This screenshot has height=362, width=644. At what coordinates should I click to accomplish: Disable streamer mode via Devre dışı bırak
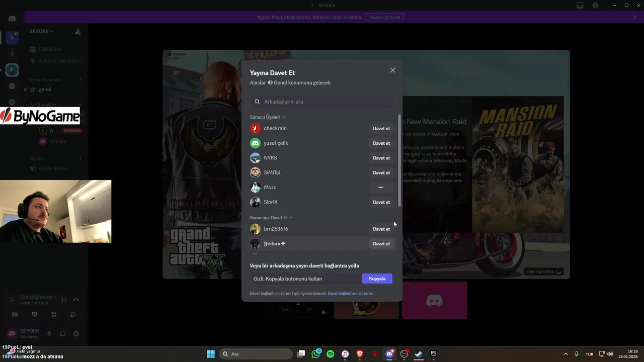coord(385,17)
